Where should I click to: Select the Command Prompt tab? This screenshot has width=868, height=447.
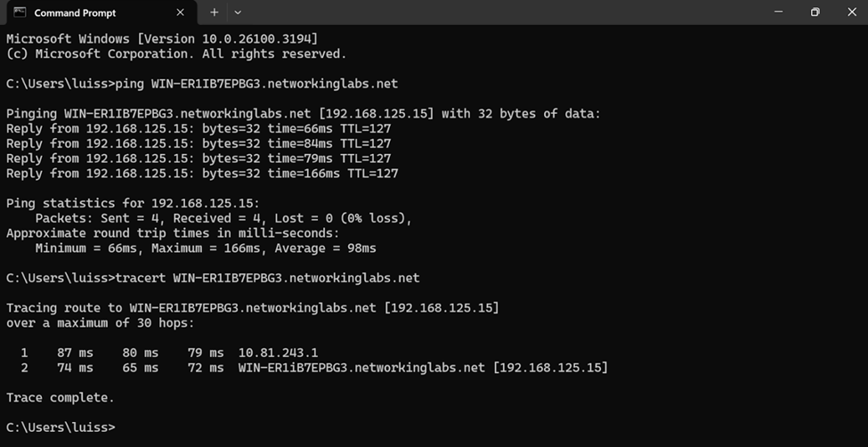101,12
